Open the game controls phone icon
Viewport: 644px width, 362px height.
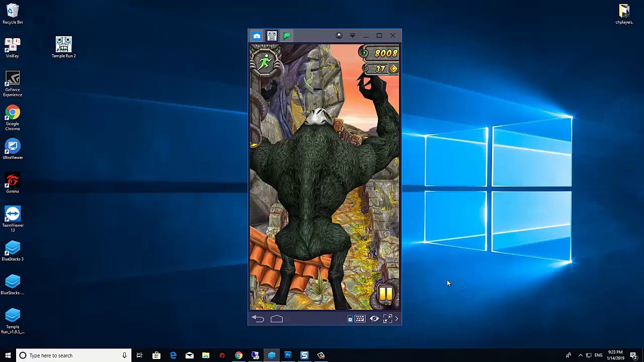tap(350, 319)
